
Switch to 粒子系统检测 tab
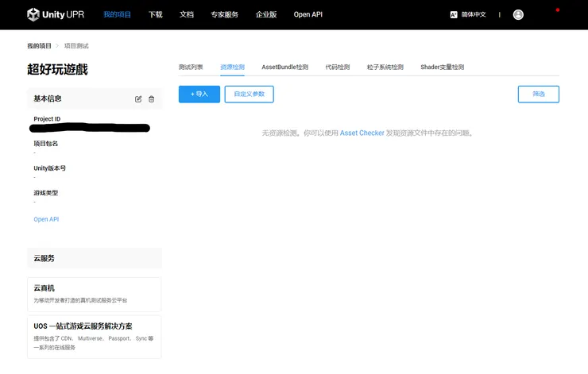click(x=385, y=67)
